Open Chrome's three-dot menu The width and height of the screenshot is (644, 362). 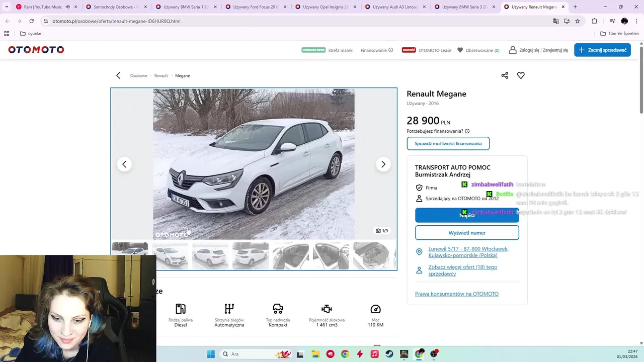(x=636, y=21)
